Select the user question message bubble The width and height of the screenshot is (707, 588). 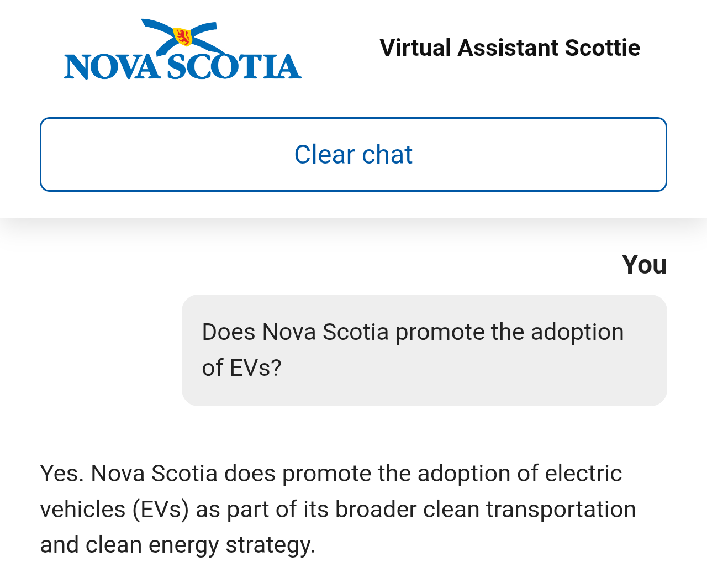(x=424, y=350)
